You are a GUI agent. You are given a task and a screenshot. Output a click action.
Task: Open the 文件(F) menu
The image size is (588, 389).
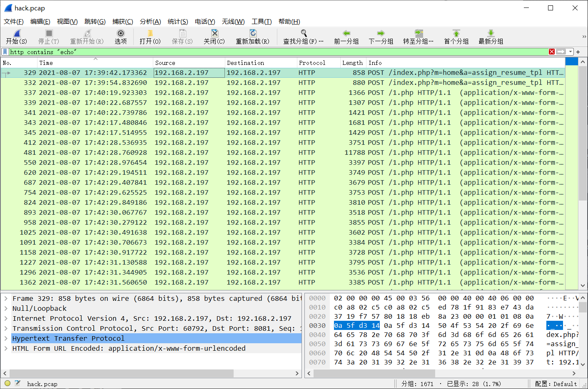click(x=14, y=22)
